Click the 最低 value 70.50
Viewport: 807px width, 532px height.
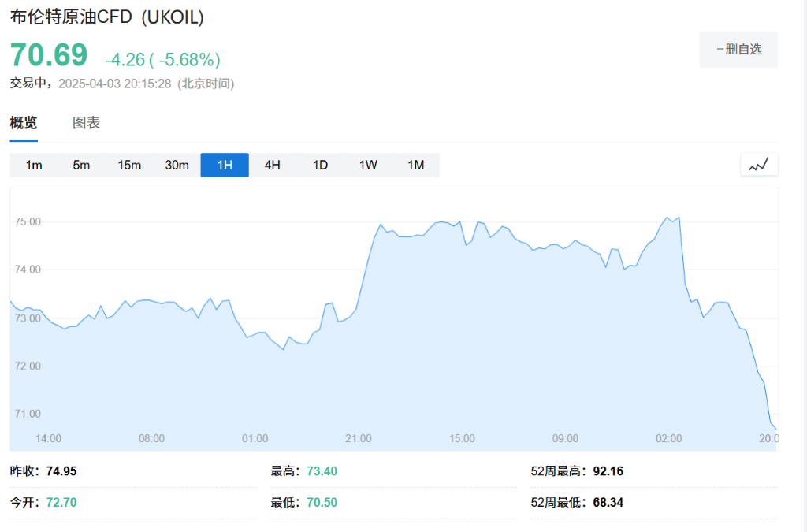(x=322, y=503)
